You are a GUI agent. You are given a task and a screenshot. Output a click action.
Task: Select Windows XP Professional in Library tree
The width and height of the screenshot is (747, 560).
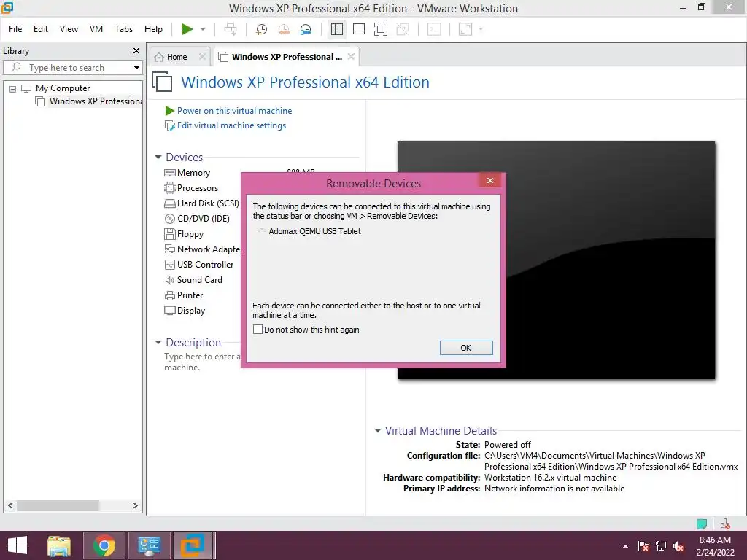coord(95,101)
